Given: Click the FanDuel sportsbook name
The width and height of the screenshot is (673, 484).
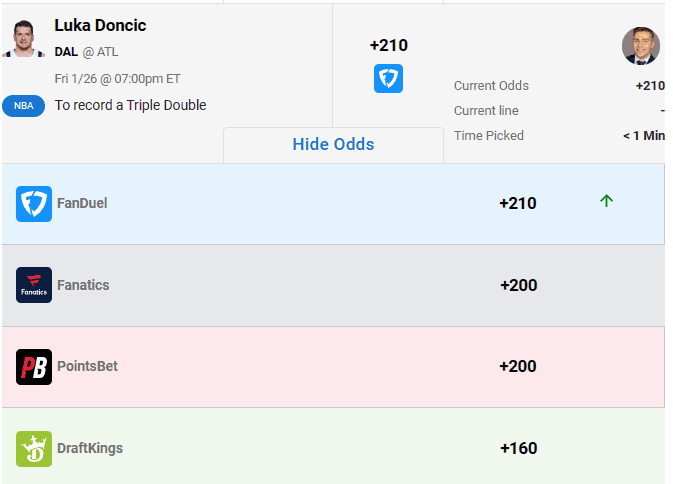Looking at the screenshot, I should pyautogui.click(x=82, y=204).
